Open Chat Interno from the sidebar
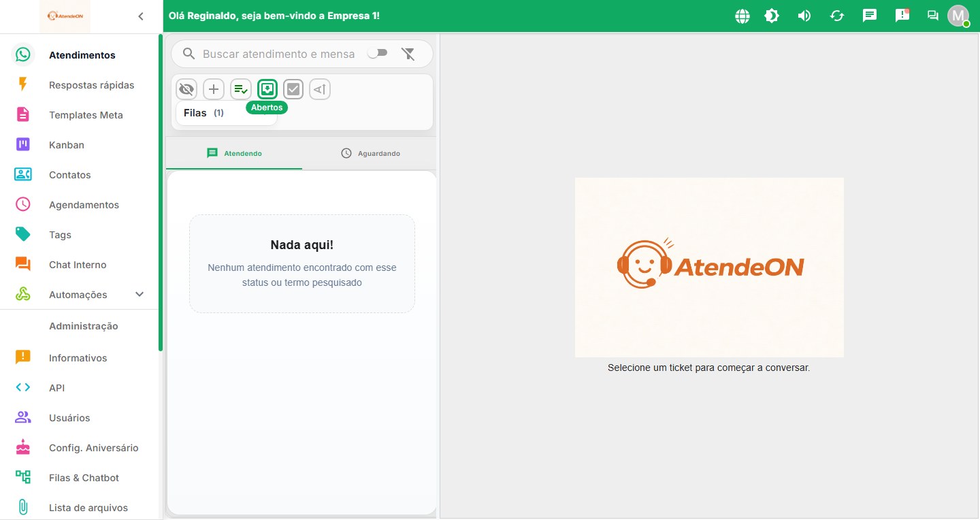980x520 pixels. (80, 265)
